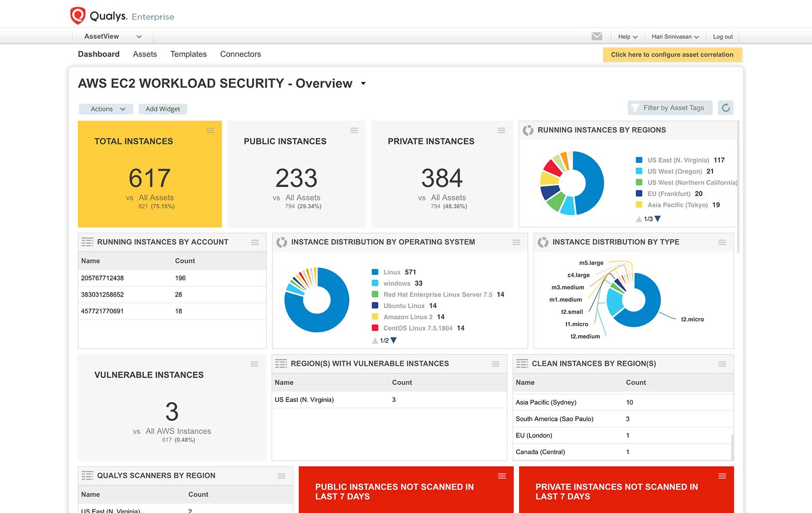Click the Linux color swatch in the OS legend
The height and width of the screenshot is (513, 812).
point(374,272)
